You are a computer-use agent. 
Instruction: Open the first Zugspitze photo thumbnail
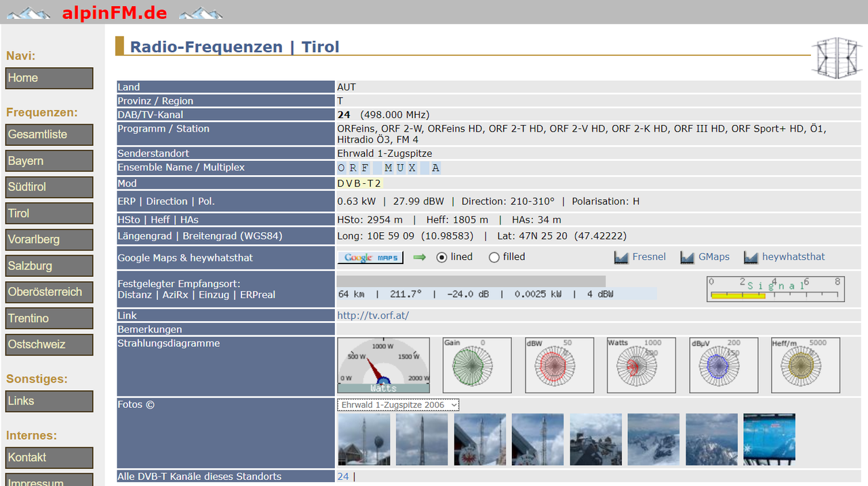coord(364,439)
